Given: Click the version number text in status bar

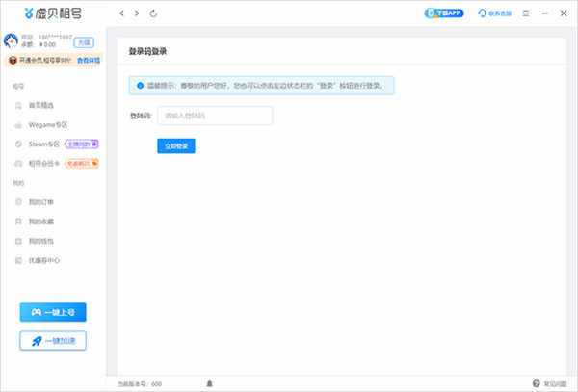Looking at the screenshot, I should pyautogui.click(x=140, y=384).
